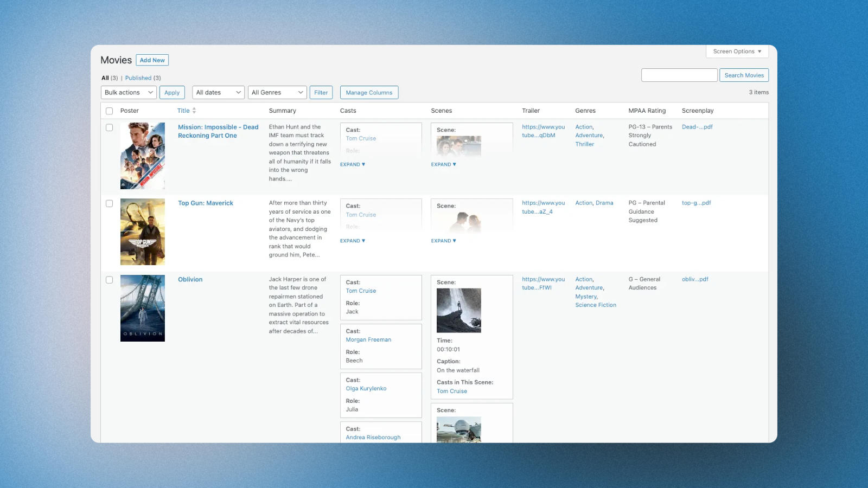868x488 pixels.
Task: Click the Add New movie button
Action: click(152, 60)
